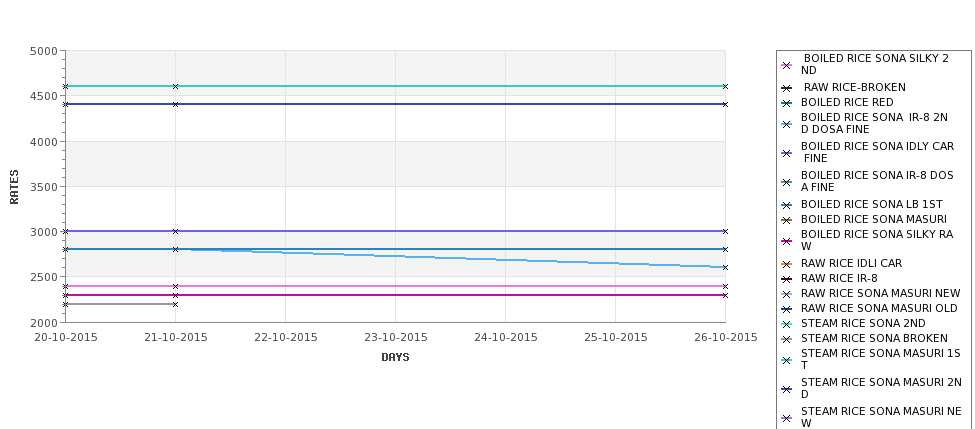Select the BOILED RICE SONA LB 1ST legend marker

coord(787,205)
